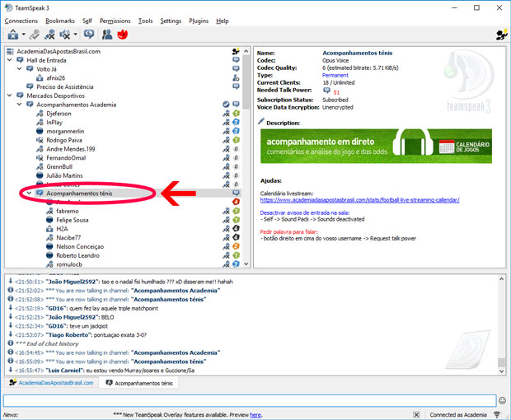Open the Bookmarks menu

click(59, 21)
